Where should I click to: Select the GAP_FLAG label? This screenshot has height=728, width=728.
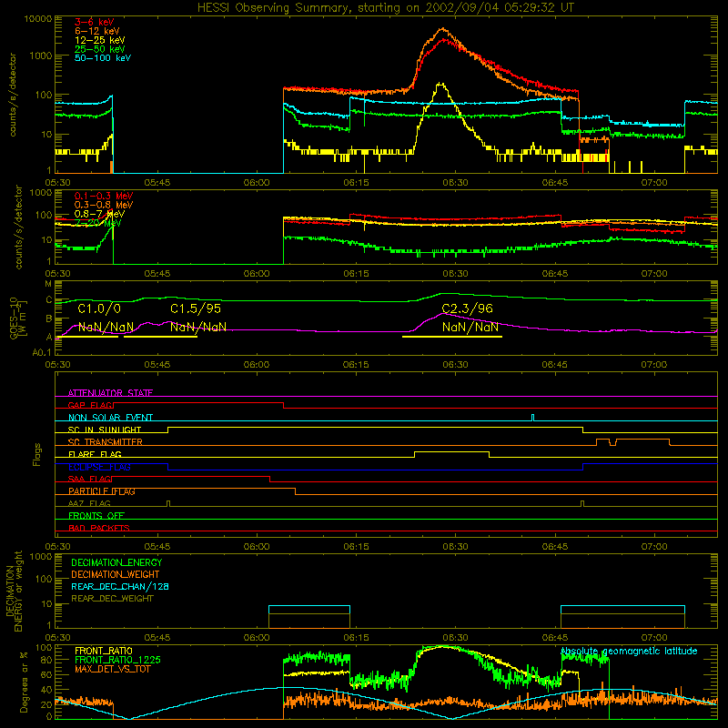[90, 405]
